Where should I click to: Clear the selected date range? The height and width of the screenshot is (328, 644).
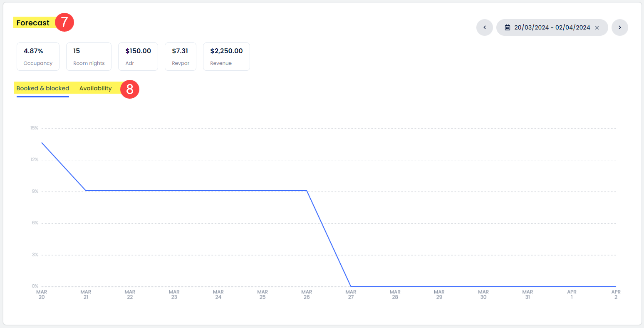[x=597, y=28]
